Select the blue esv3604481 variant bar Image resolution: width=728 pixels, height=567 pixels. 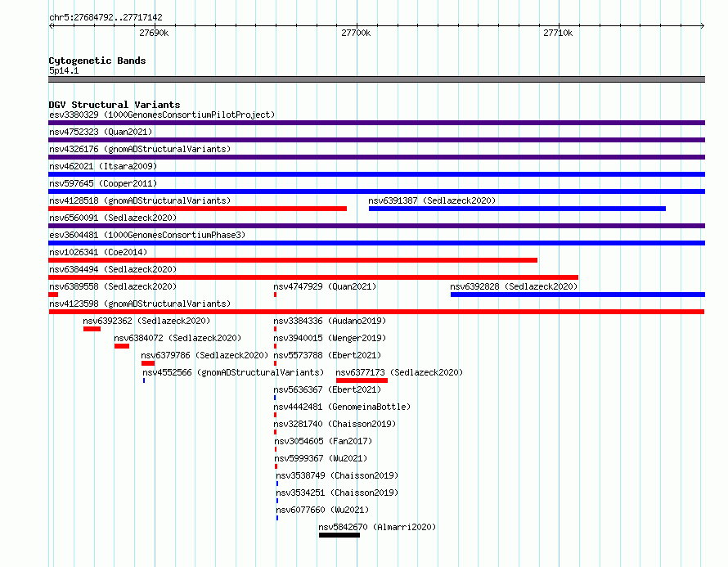coord(376,243)
